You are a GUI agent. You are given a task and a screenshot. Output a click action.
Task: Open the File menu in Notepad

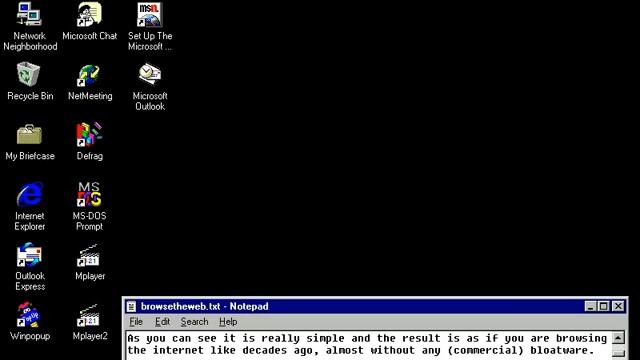pos(136,322)
